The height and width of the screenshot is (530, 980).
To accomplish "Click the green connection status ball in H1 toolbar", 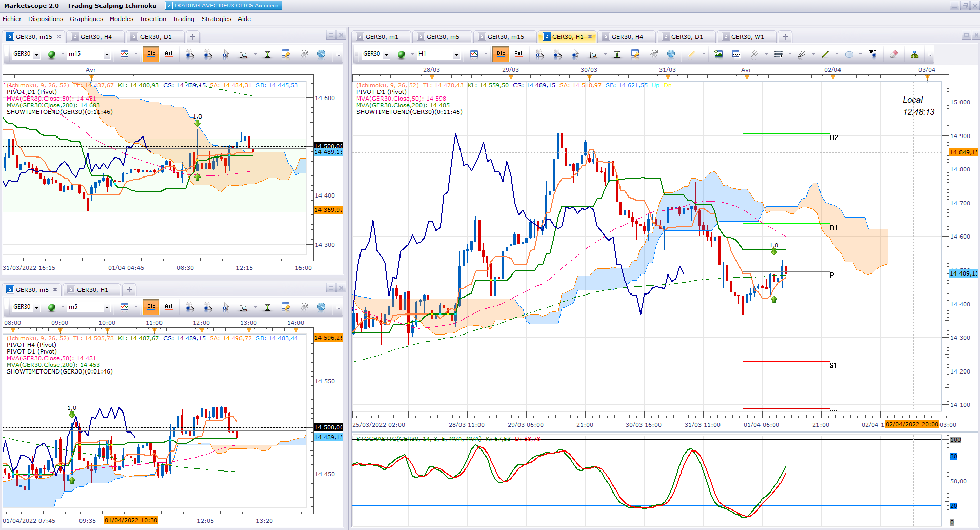I will pos(402,54).
